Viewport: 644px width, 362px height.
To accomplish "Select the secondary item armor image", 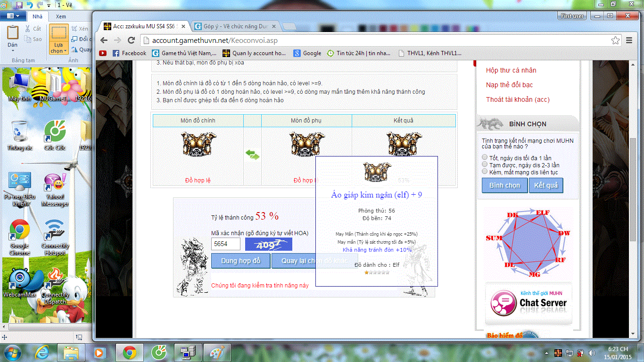I will pos(307,144).
